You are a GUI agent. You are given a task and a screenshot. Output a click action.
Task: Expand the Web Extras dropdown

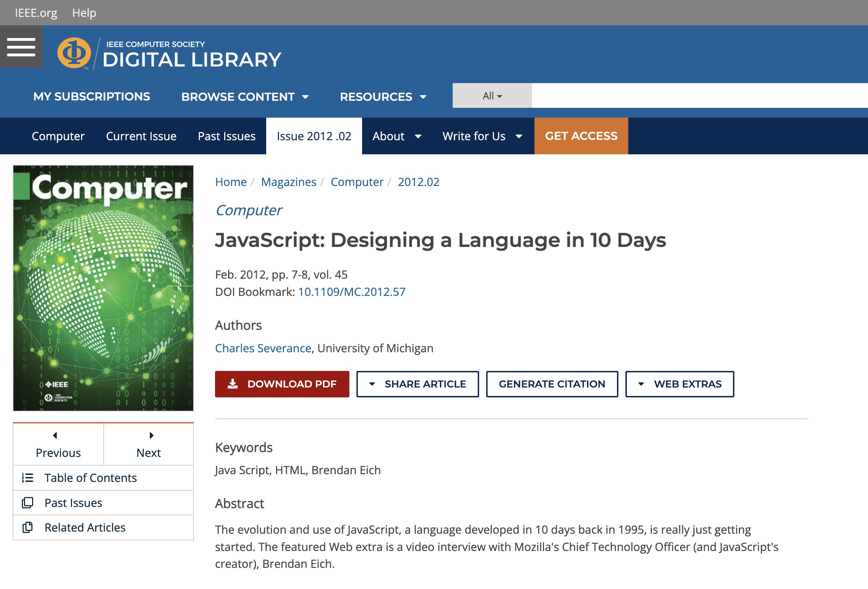click(x=679, y=384)
